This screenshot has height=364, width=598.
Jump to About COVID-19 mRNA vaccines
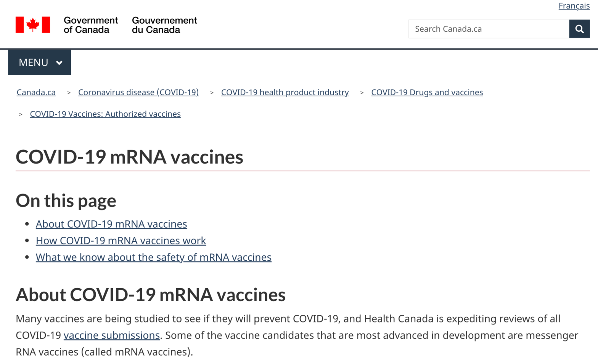point(111,224)
